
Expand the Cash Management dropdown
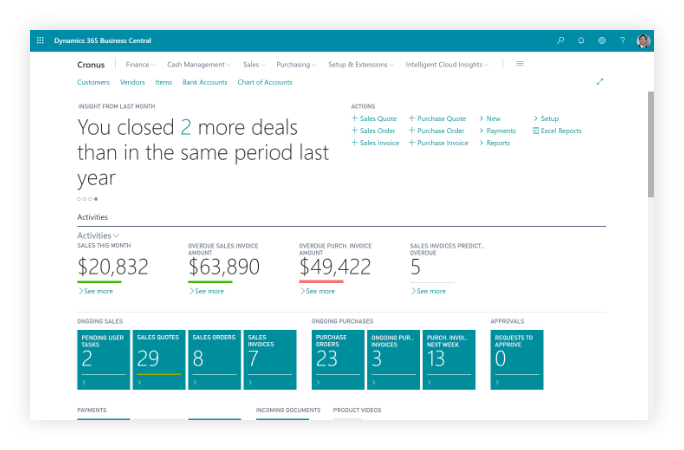click(198, 64)
